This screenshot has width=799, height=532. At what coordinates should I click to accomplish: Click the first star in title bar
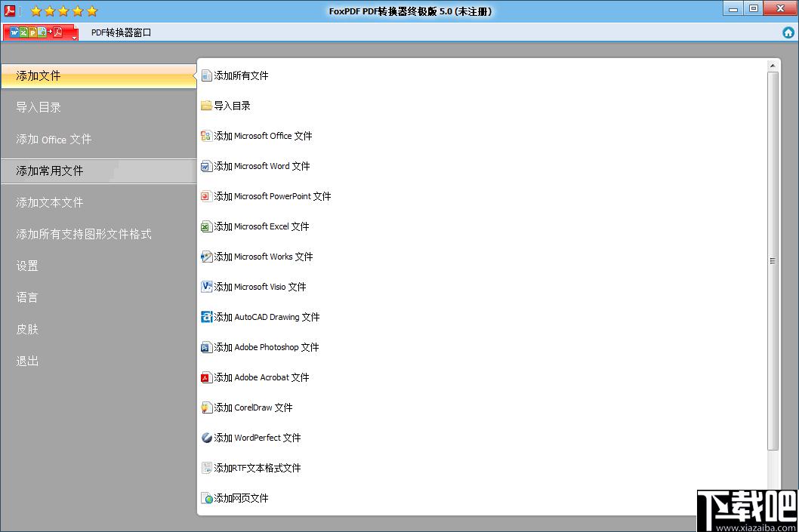tap(35, 11)
